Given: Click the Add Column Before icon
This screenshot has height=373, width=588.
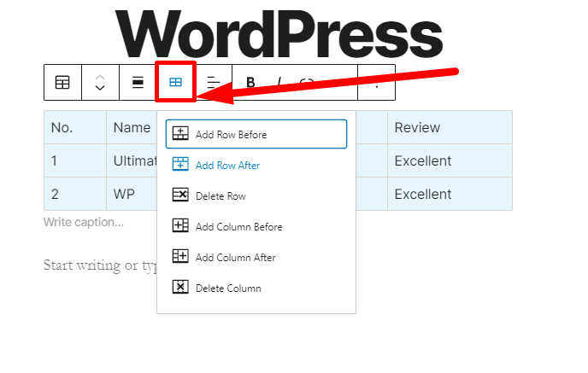Looking at the screenshot, I should point(180,225).
